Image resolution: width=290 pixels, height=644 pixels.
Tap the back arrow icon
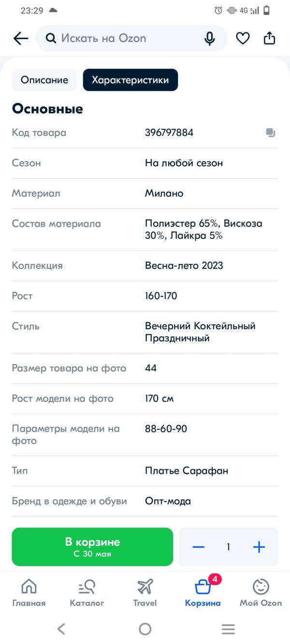[21, 39]
